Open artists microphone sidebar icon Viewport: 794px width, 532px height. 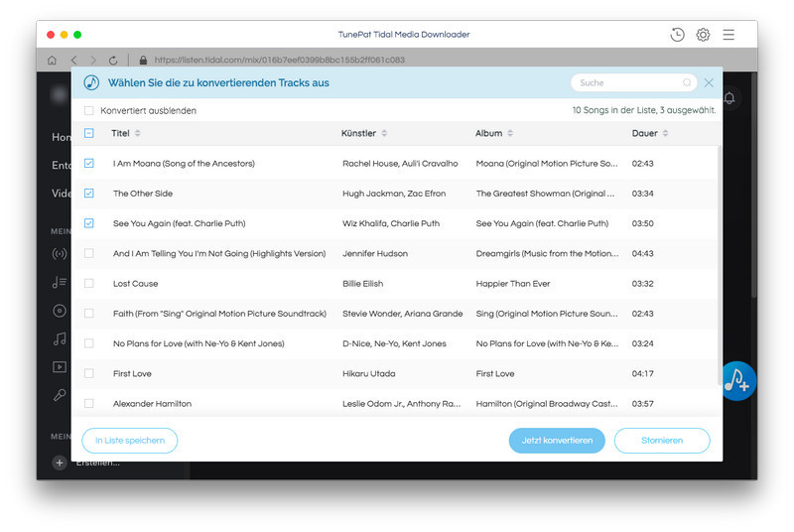coord(60,395)
